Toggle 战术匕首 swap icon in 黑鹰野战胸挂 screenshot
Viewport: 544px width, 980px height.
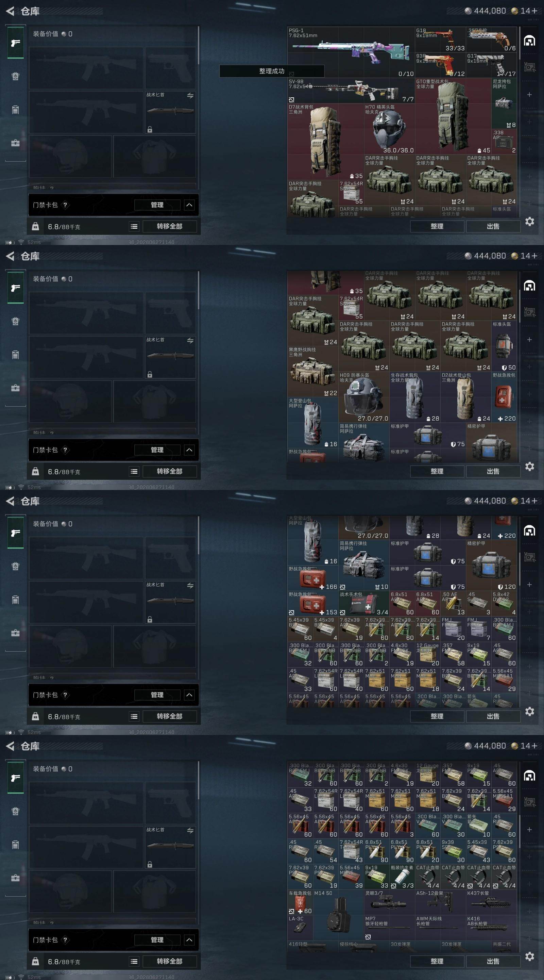(x=190, y=341)
